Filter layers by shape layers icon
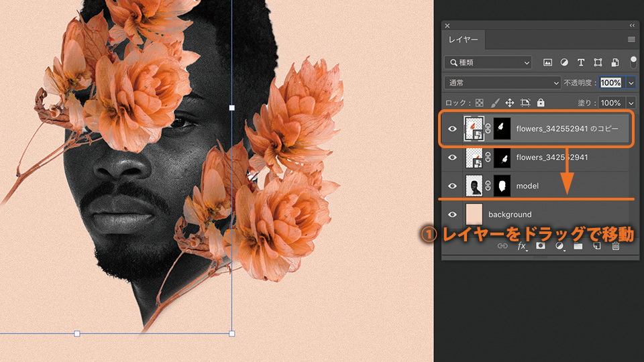 coord(598,62)
